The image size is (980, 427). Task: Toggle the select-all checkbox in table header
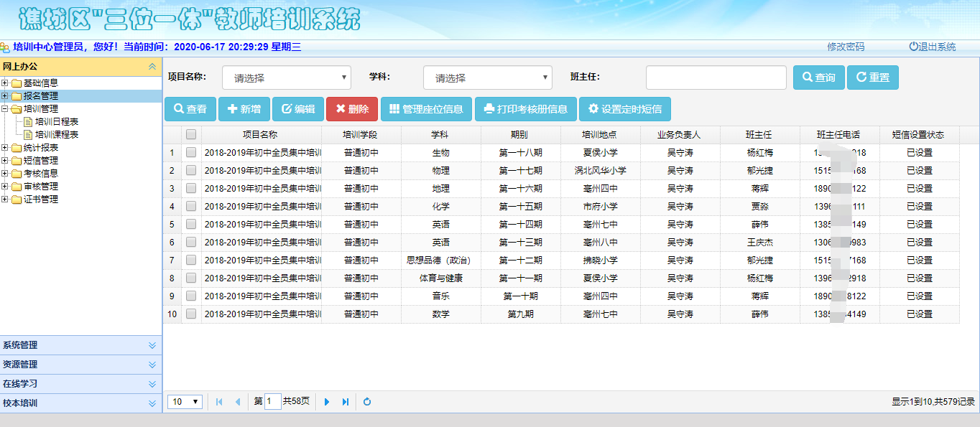191,134
